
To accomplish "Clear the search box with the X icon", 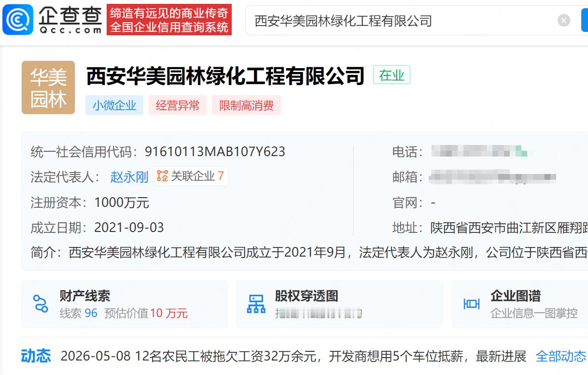I will coord(564,20).
